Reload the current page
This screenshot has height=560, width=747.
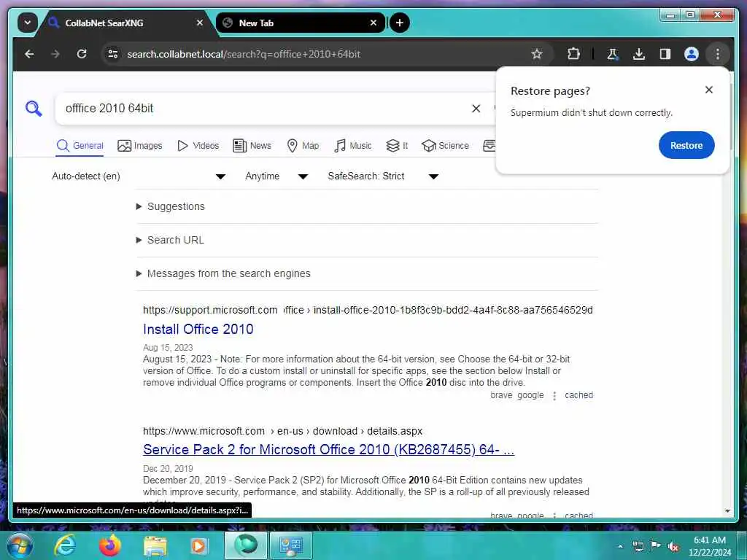click(x=82, y=54)
